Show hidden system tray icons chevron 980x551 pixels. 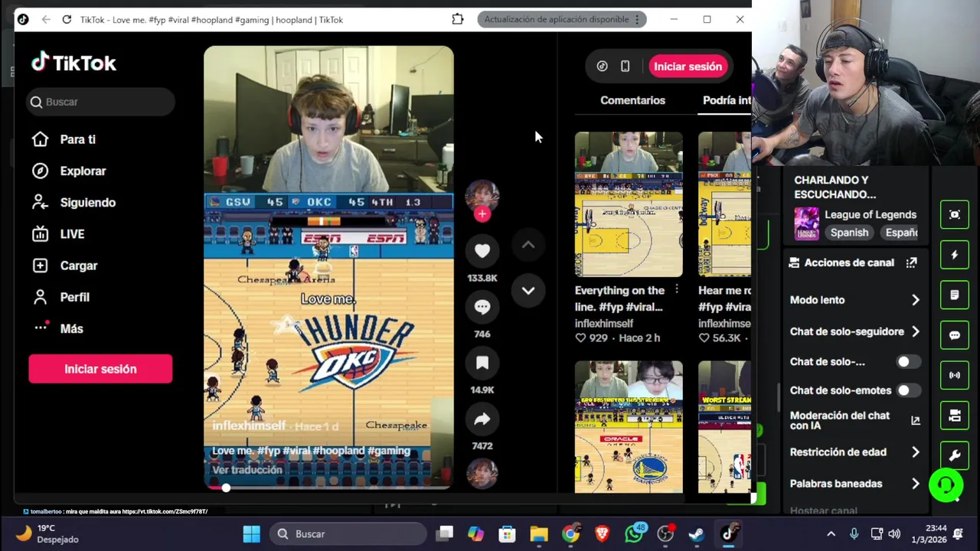tap(831, 533)
